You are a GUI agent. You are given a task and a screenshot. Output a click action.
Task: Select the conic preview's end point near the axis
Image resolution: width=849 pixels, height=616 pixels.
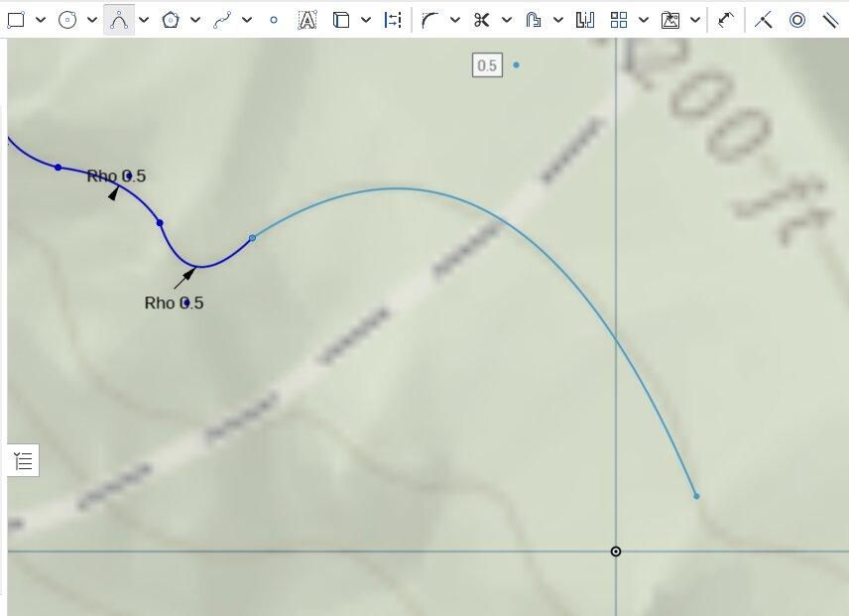click(696, 496)
